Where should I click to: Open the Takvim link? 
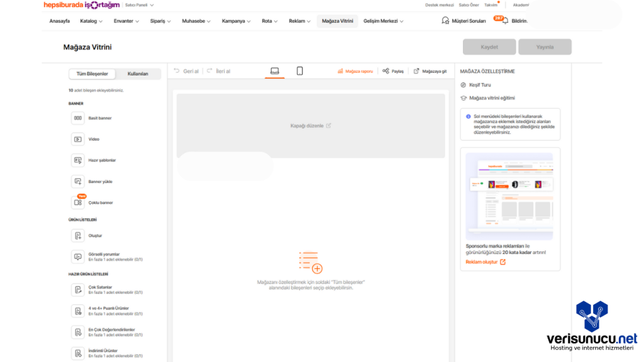coord(491,5)
